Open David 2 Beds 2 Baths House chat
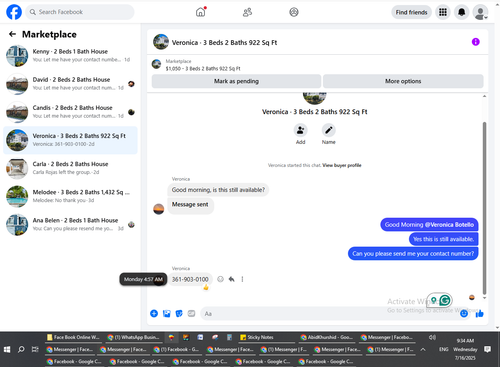Screen dimensions: 500x367 (70, 84)
